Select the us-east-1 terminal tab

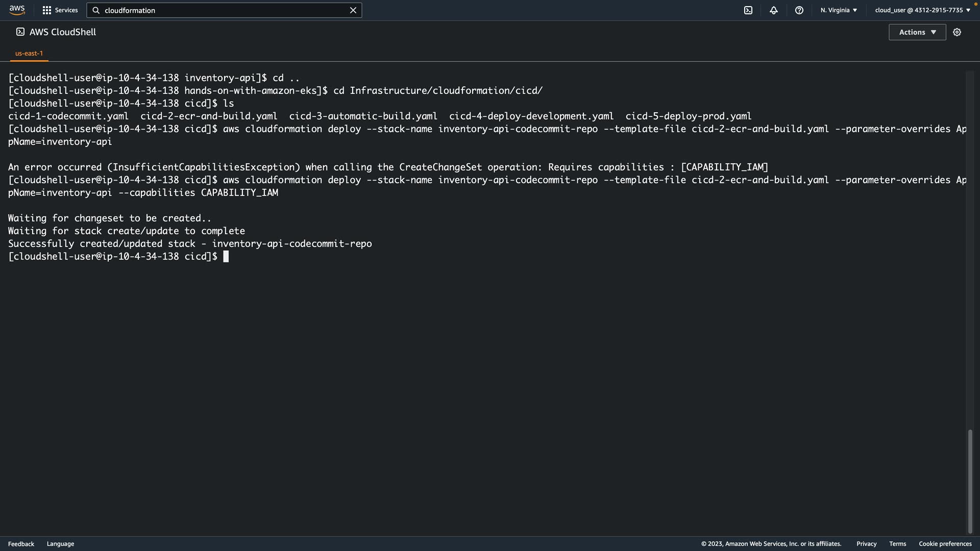coord(29,53)
